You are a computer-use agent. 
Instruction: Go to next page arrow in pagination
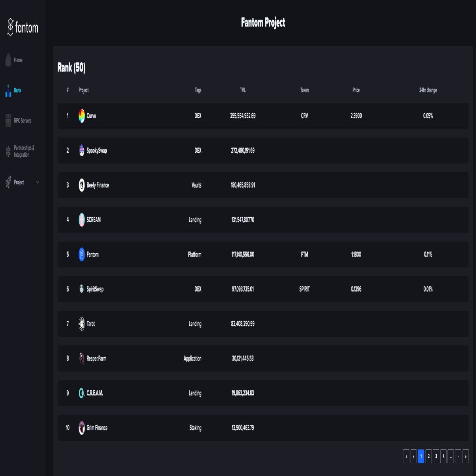[x=458, y=456]
